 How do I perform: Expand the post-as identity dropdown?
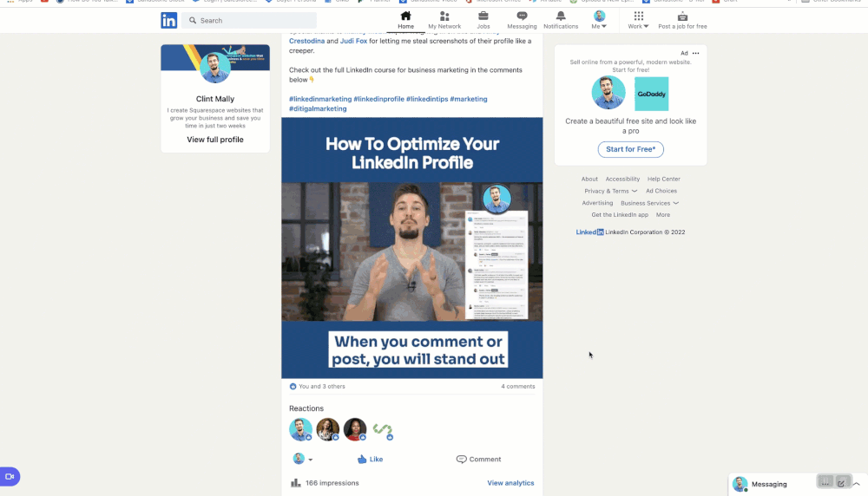[302, 459]
